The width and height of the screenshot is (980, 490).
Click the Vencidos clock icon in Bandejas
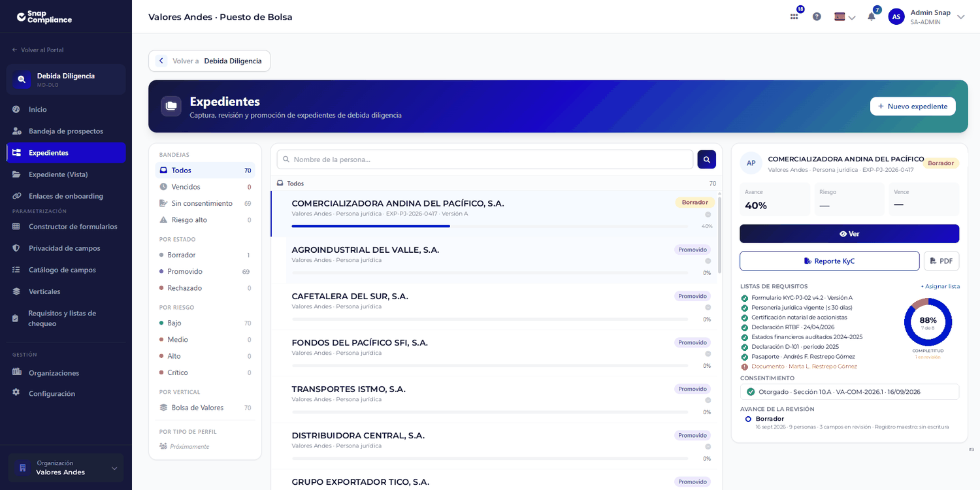163,187
